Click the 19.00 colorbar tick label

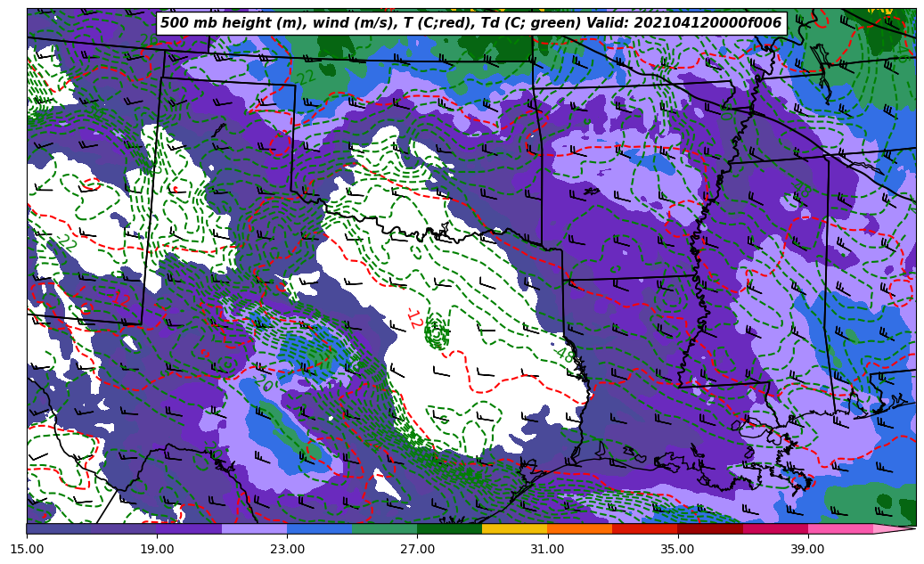click(x=157, y=550)
